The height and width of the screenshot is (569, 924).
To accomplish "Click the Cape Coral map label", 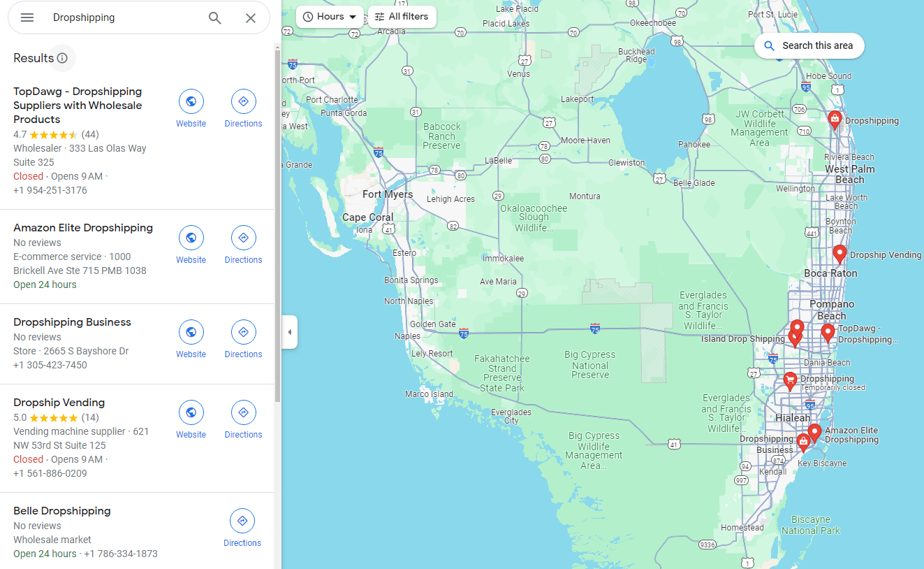I will [x=368, y=217].
